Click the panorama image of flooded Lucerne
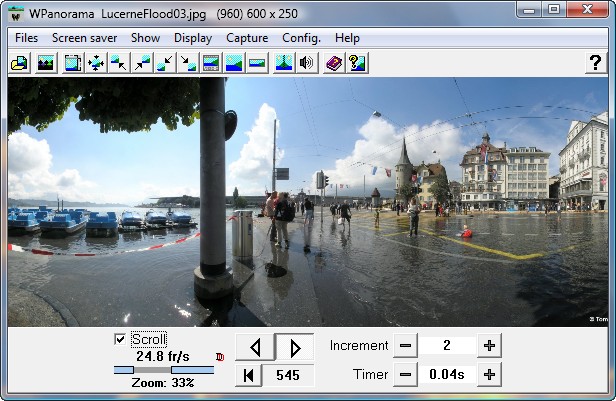This screenshot has width=616, height=401. 308,202
